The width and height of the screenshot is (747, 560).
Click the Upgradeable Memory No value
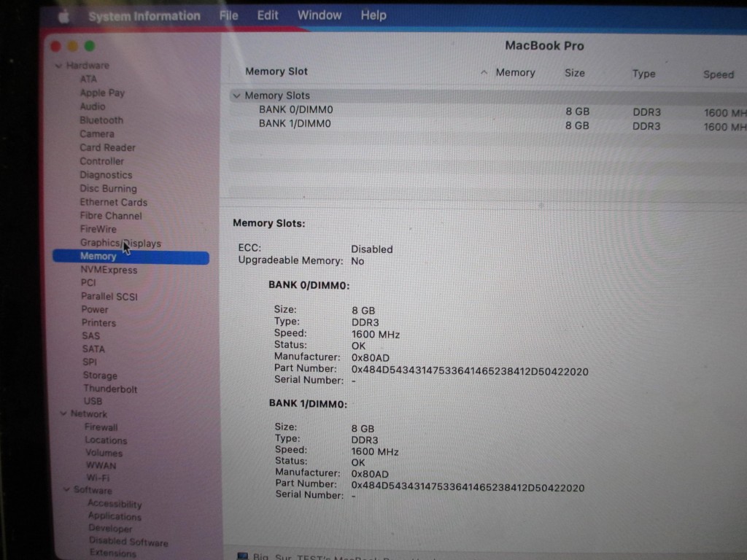357,261
